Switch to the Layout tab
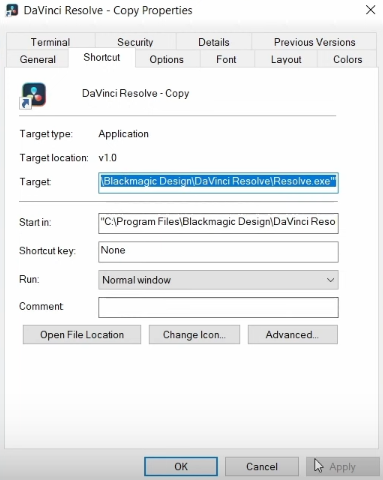The image size is (383, 480). click(x=286, y=59)
